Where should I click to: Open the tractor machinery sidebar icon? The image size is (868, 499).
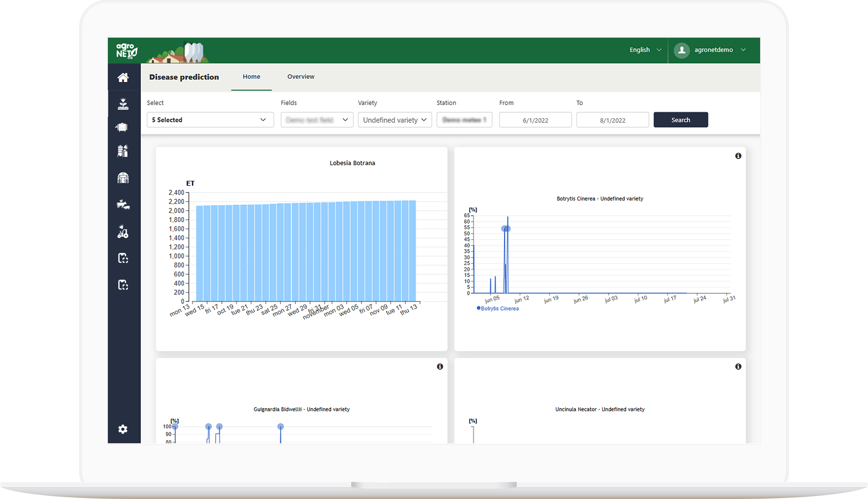123,231
